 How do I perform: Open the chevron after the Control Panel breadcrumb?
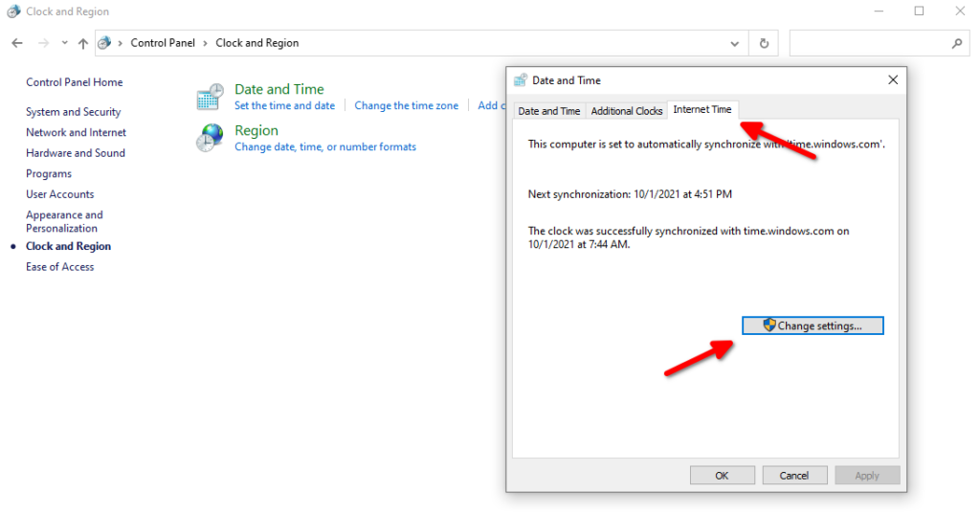[205, 43]
